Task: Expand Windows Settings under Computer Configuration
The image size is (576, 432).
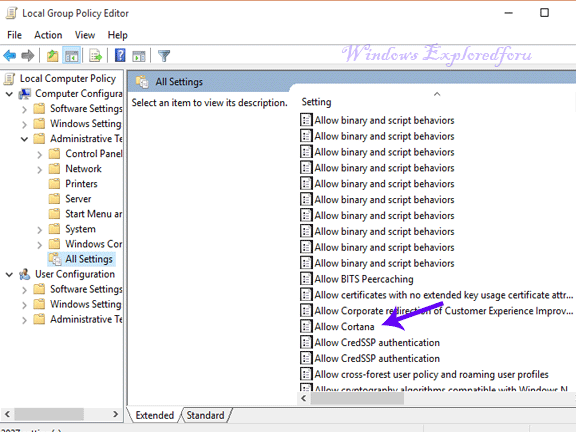Action: point(24,124)
